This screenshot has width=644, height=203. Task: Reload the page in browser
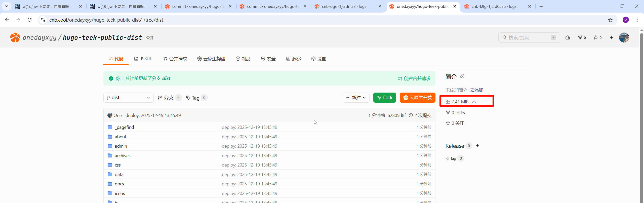tap(29, 20)
